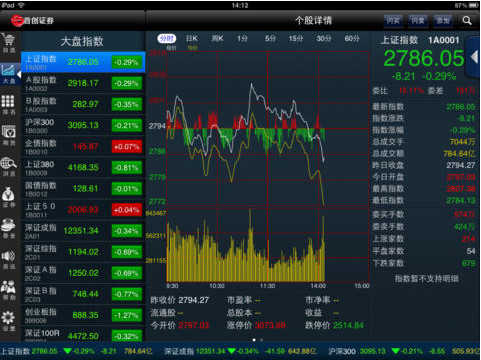Tap the 添加 add button
This screenshot has height=360, width=481.
pos(443,21)
